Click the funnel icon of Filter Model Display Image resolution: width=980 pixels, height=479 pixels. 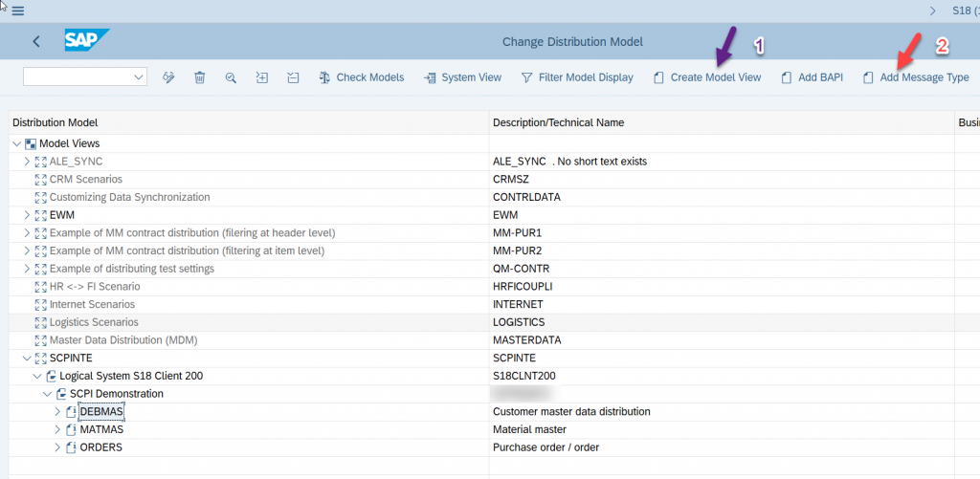[x=527, y=77]
